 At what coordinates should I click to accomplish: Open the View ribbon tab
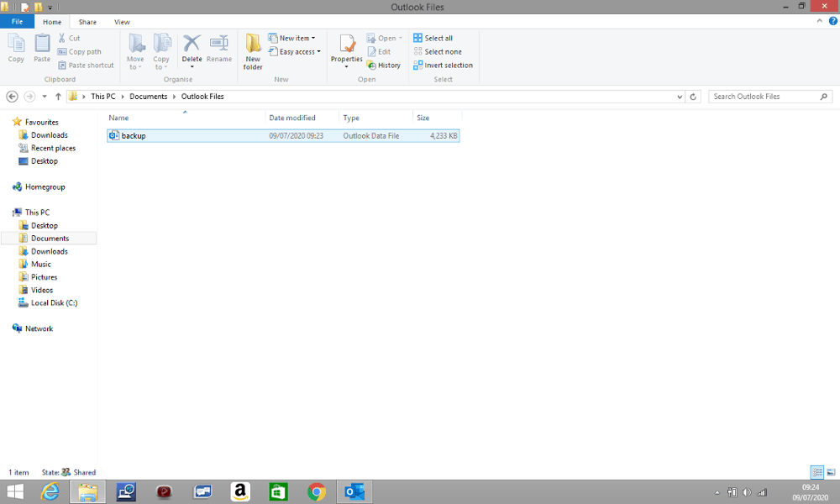[x=122, y=22]
